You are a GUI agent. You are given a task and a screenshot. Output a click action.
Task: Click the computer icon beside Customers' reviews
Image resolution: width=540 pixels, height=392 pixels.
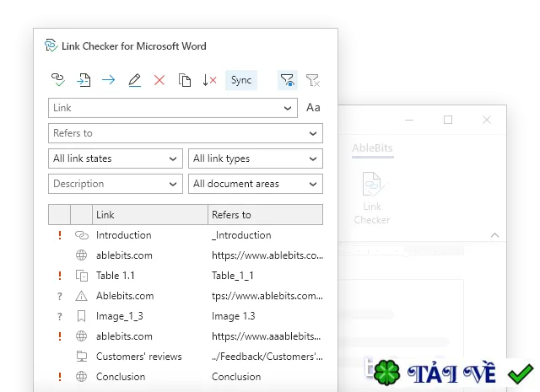coord(82,357)
